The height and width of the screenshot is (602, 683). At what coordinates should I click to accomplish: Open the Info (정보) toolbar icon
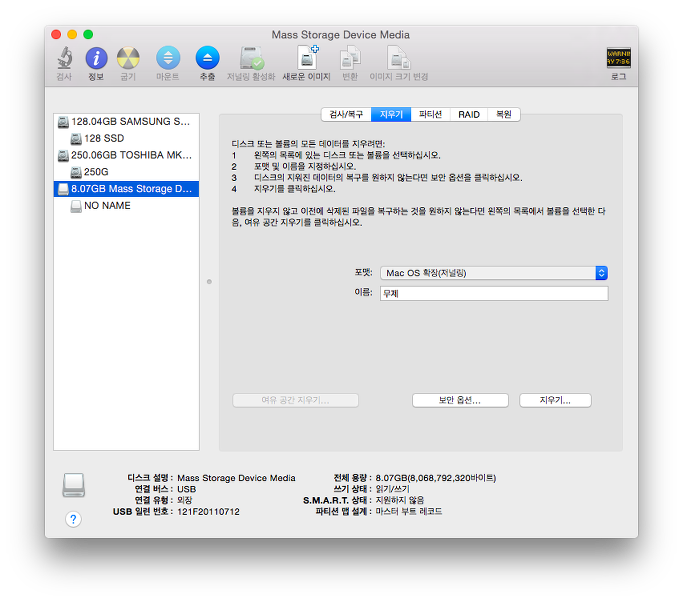pos(96,58)
